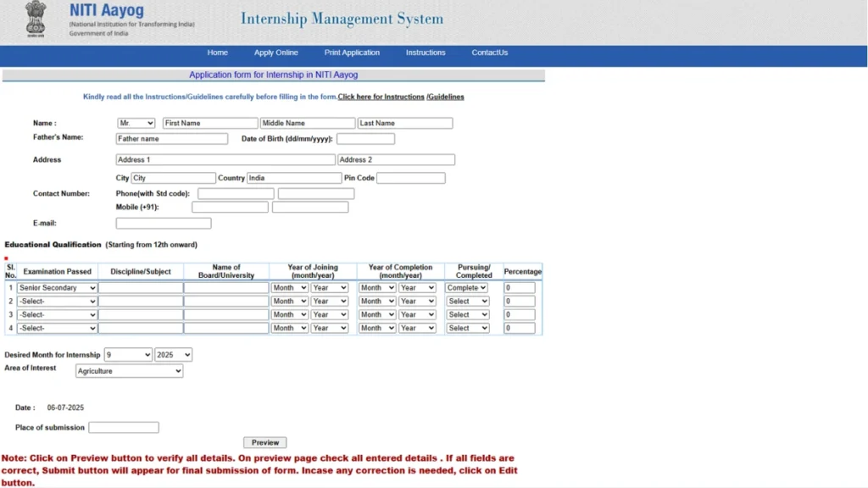Image resolution: width=868 pixels, height=488 pixels.
Task: Open the Apply Online menu item
Action: click(275, 52)
